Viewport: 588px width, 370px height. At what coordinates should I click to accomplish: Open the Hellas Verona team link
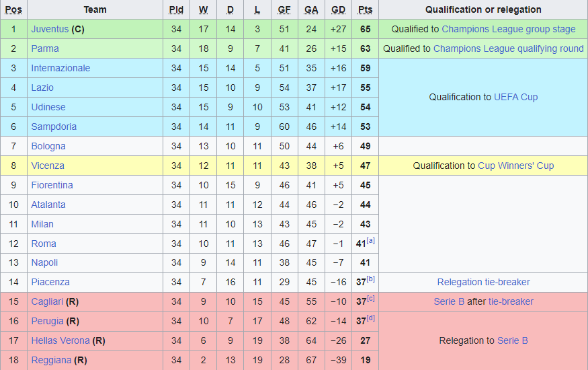coord(60,340)
